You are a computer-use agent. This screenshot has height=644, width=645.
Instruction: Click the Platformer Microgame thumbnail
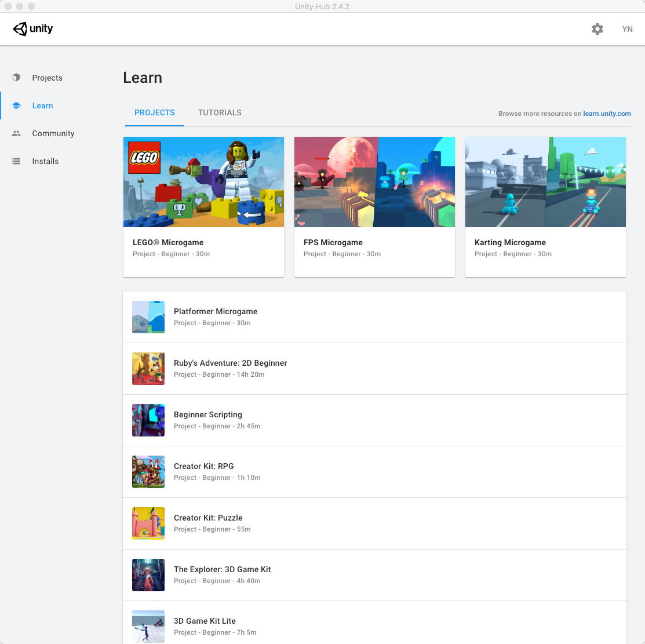(x=148, y=317)
